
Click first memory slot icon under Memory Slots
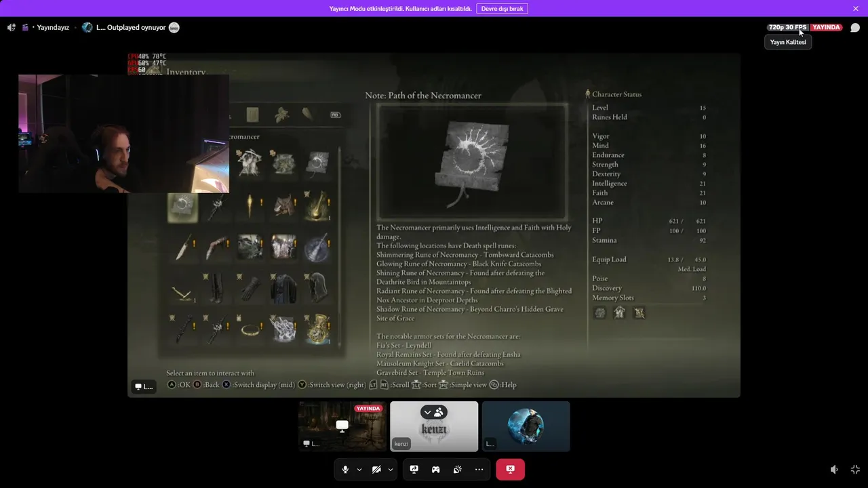pyautogui.click(x=599, y=312)
